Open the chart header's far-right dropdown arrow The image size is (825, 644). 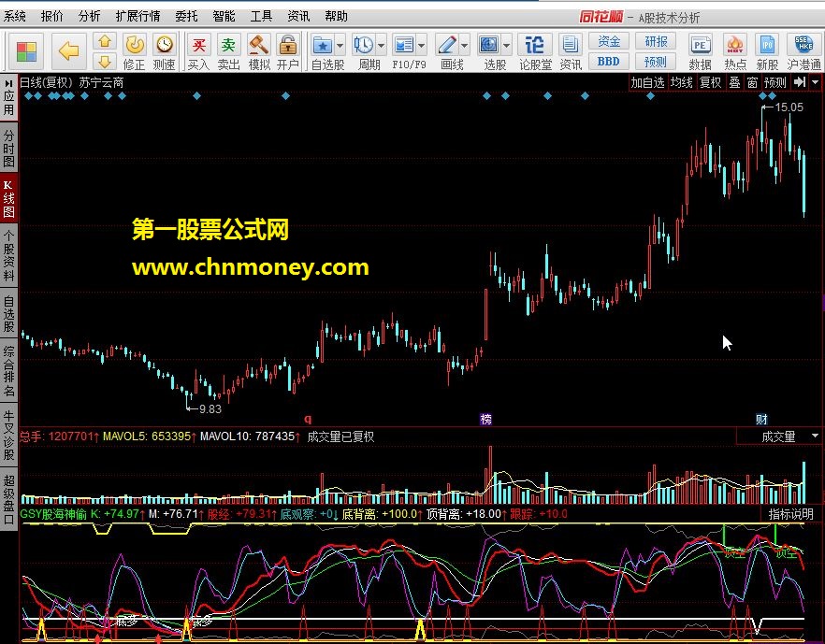coord(816,82)
